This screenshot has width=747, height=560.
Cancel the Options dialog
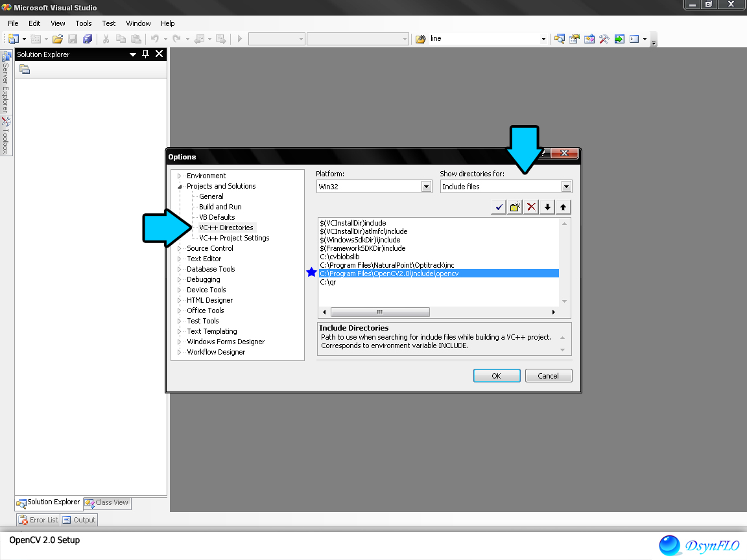(549, 375)
